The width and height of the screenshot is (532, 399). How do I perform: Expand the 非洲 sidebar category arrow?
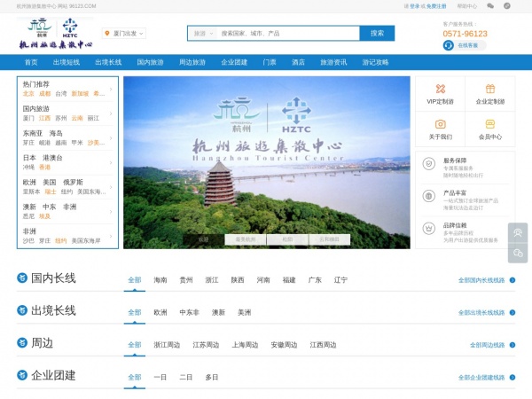point(111,237)
